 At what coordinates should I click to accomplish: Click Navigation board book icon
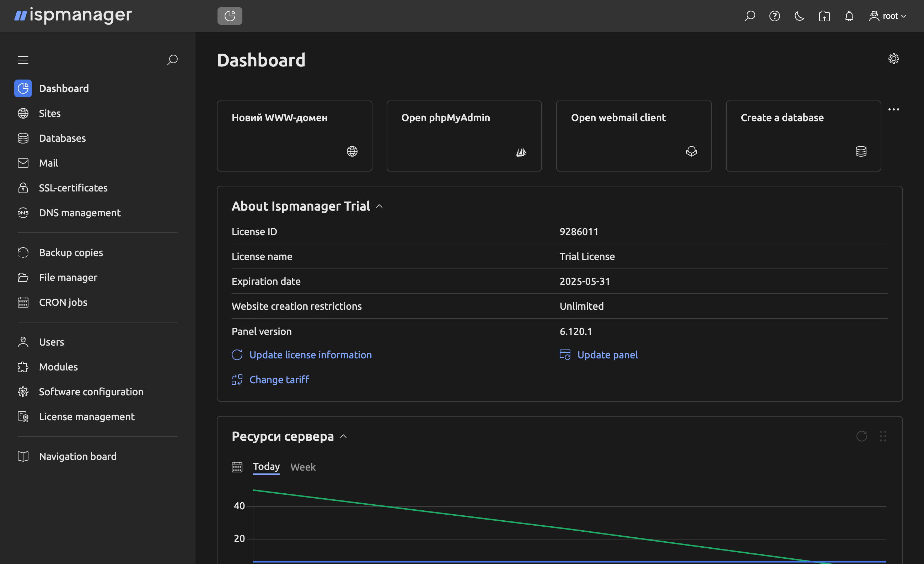23,456
